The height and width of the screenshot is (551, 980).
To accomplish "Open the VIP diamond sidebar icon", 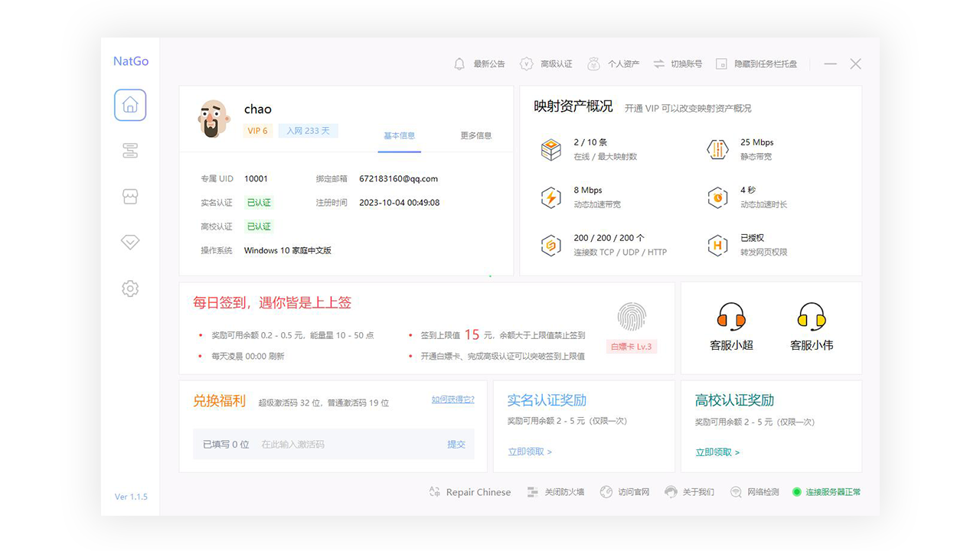I will pos(130,243).
